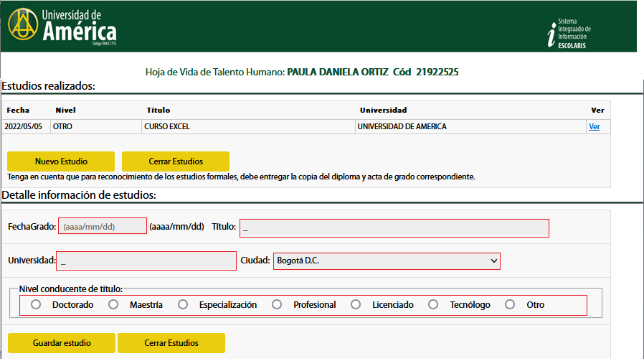
Task: Click the Guardar estudio button
Action: tap(62, 343)
